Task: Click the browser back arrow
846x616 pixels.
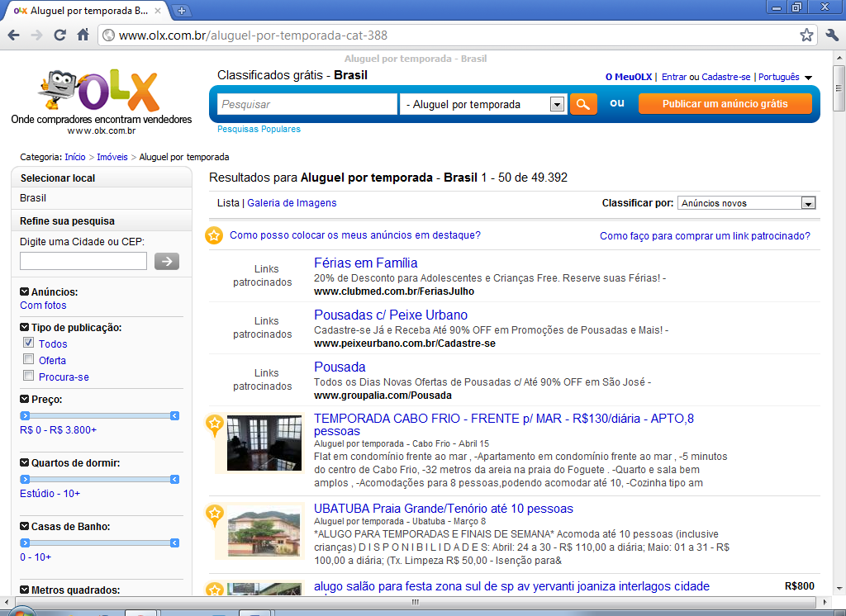Action: click(13, 36)
